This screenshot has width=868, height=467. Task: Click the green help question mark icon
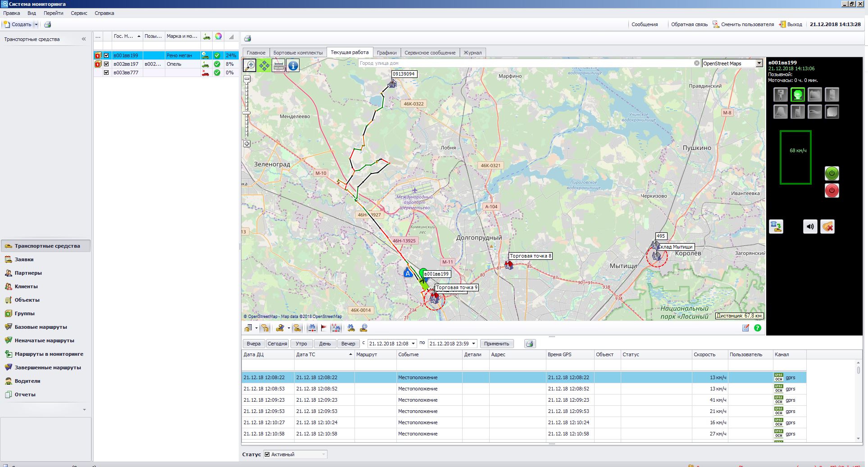[x=758, y=328]
